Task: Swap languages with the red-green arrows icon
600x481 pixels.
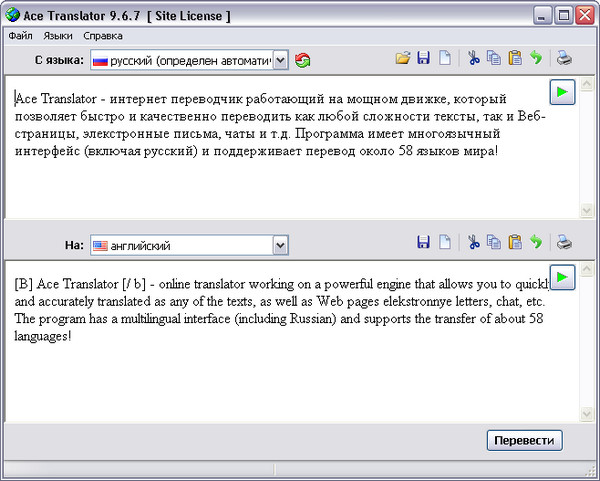Action: (302, 60)
